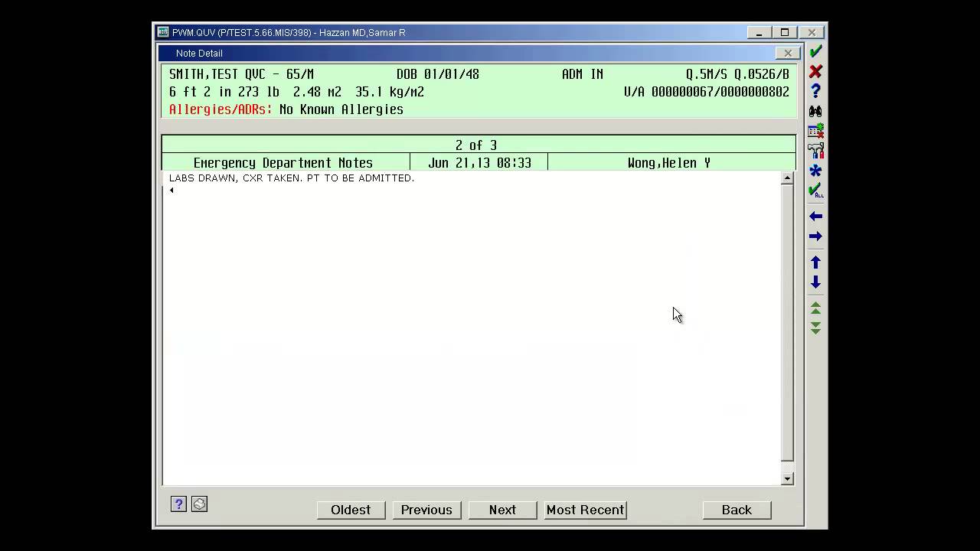Click the 'Q.5M/S Q.0526/B' location text
980x551 pixels.
(737, 74)
